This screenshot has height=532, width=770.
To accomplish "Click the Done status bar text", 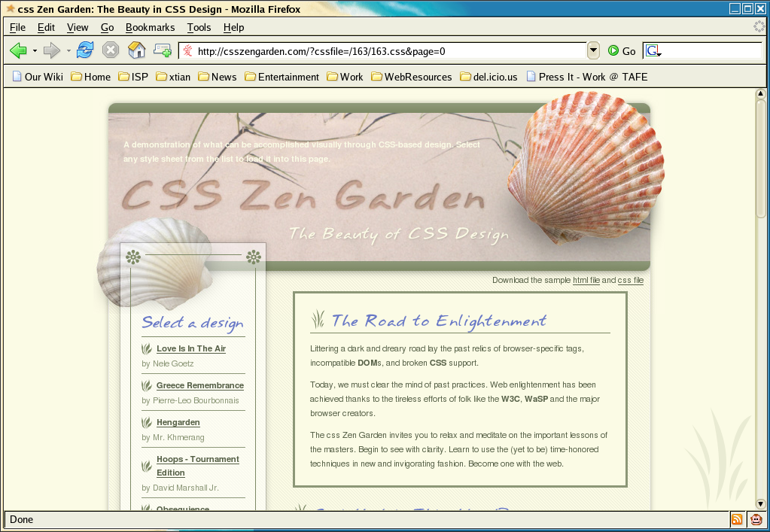I will point(22,519).
